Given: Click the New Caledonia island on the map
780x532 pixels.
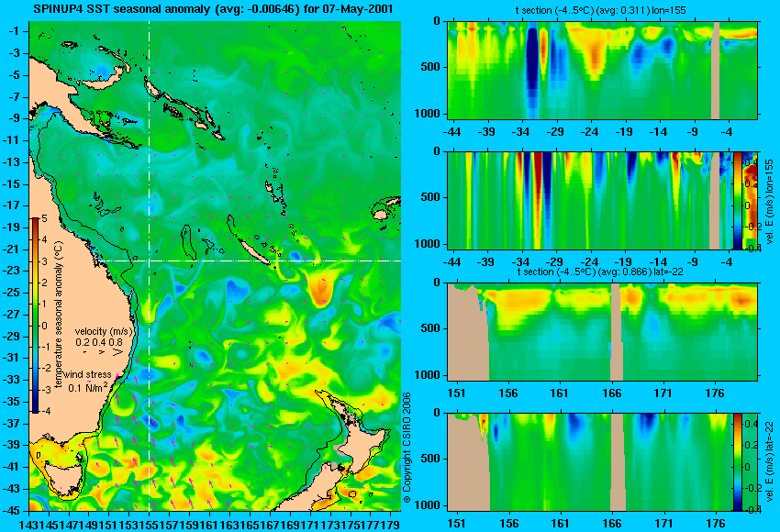Looking at the screenshot, I should 252,250.
